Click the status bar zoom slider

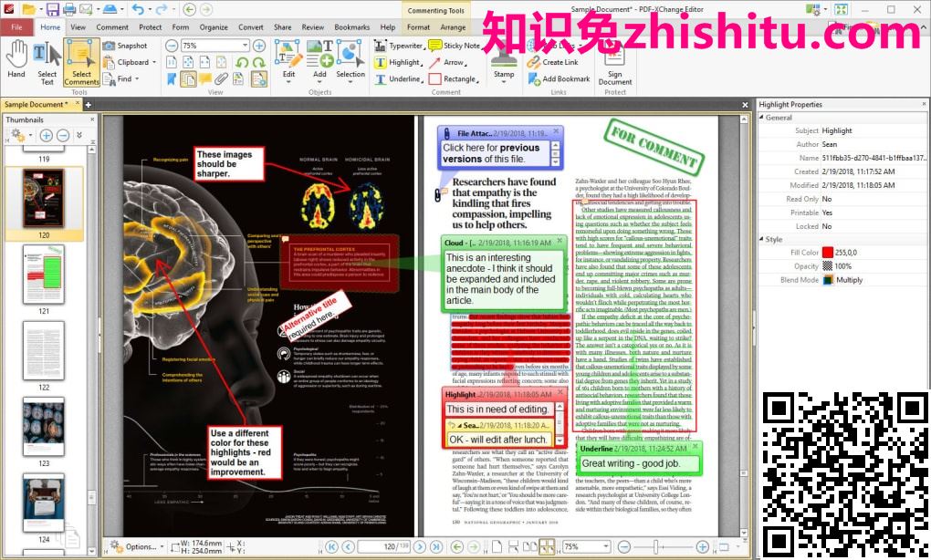tap(656, 547)
